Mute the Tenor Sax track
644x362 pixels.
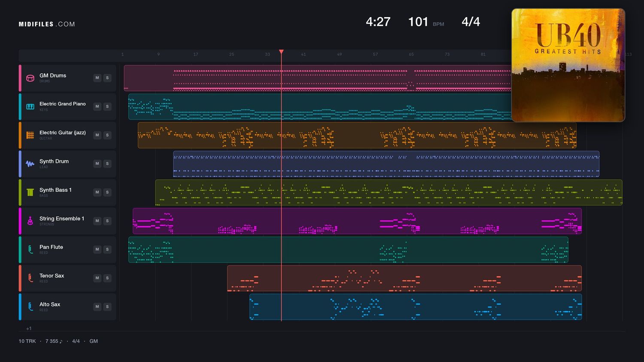coord(97,278)
